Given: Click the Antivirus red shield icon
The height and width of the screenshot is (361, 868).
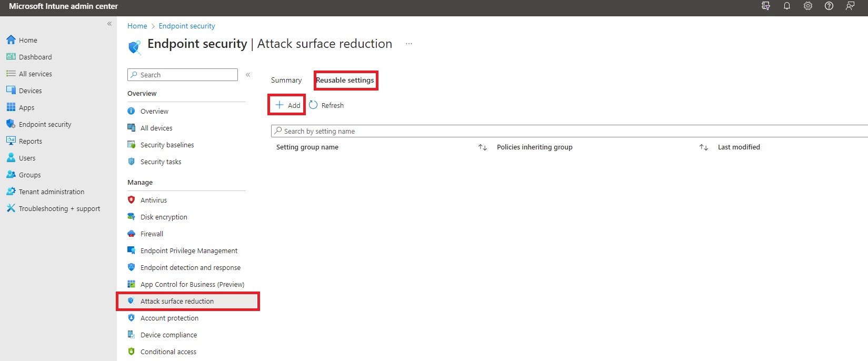Looking at the screenshot, I should coord(132,200).
